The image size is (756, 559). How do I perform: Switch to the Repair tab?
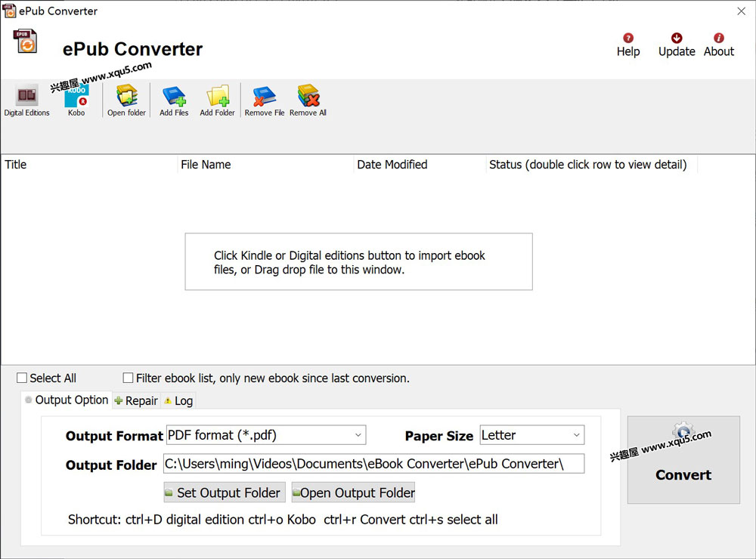coord(136,401)
